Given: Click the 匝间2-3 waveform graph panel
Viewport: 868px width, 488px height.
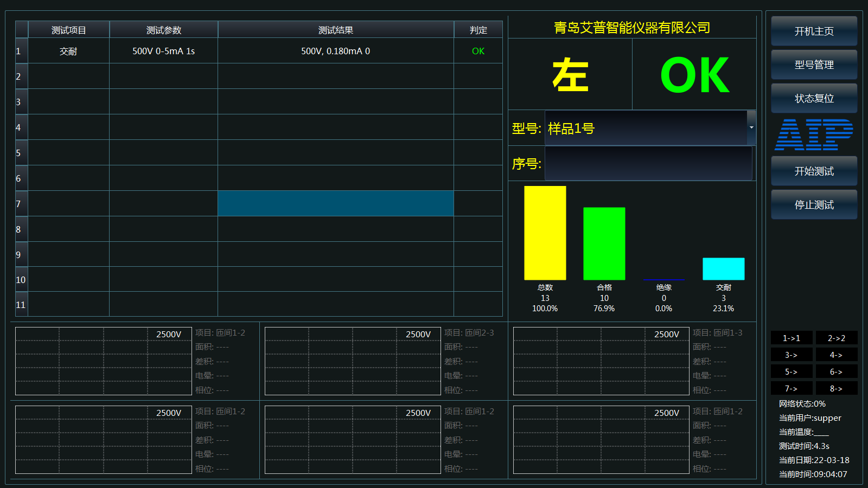Looking at the screenshot, I should (352, 361).
